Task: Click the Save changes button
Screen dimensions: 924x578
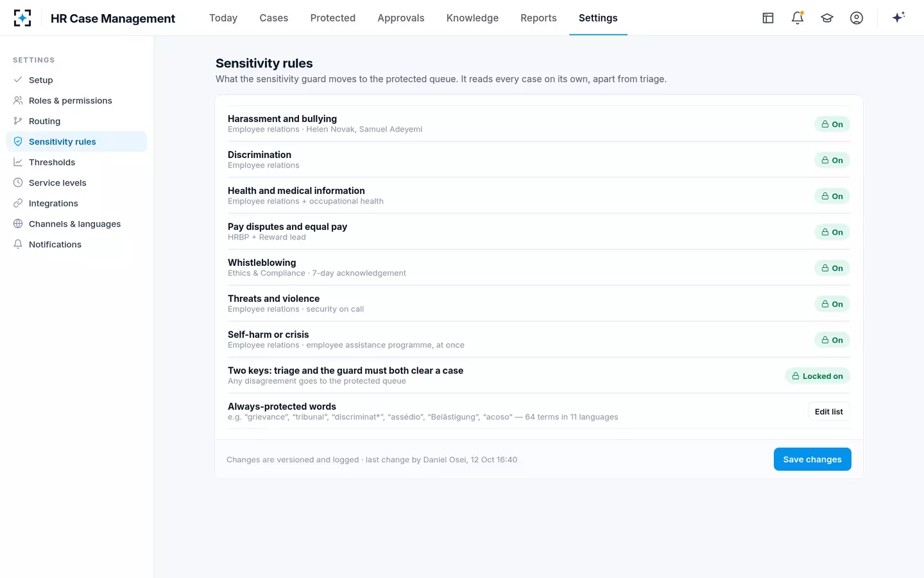Action: point(812,459)
